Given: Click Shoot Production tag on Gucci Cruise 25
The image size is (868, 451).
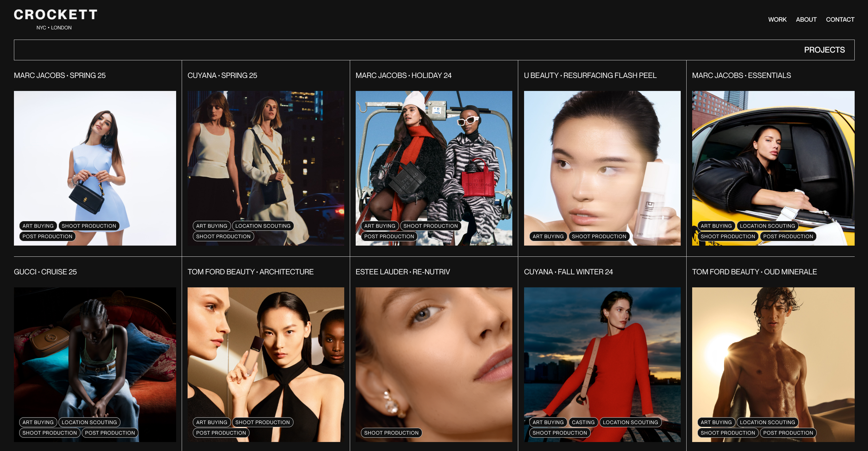Looking at the screenshot, I should tap(50, 433).
